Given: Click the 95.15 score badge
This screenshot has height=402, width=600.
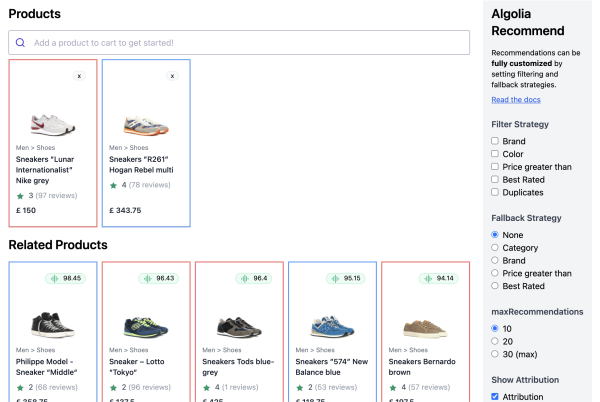Looking at the screenshot, I should click(x=345, y=278).
